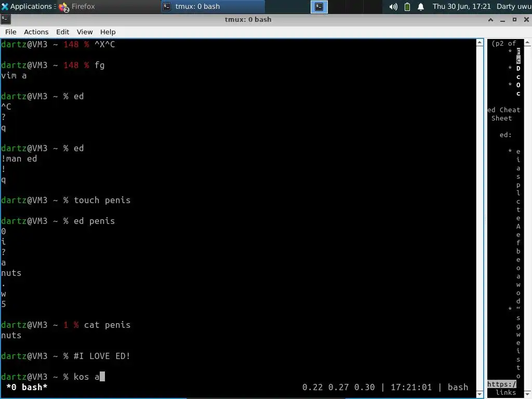Open the volume speaker indicator
This screenshot has width=532, height=399.
(393, 6)
